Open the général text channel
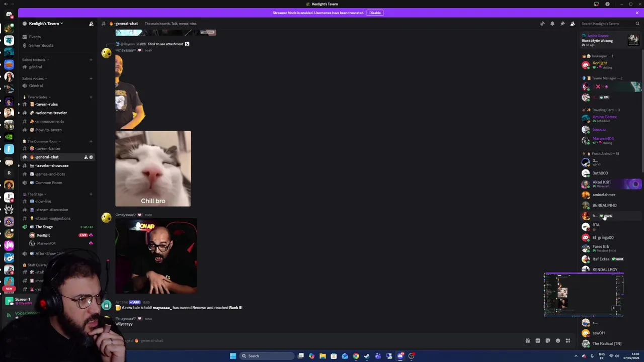 pyautogui.click(x=58, y=67)
